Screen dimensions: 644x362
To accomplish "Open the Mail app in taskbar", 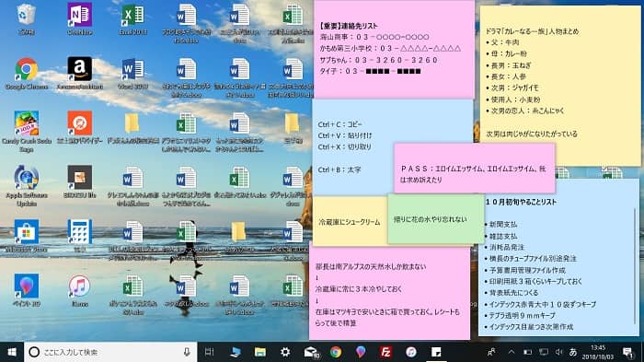I will click(x=312, y=352).
